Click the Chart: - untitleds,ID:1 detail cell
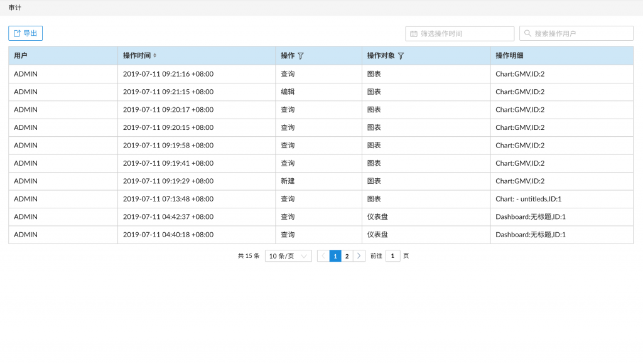 point(528,199)
